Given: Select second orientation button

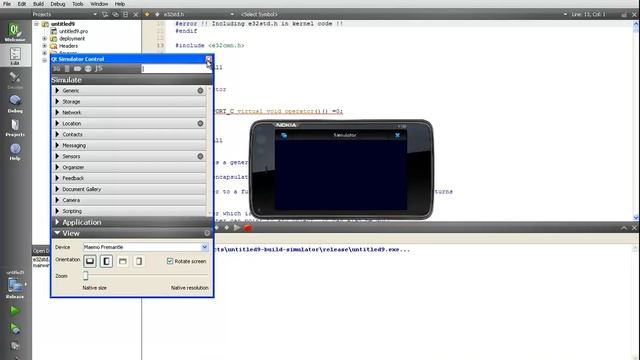Looking at the screenshot, I should pos(106,261).
